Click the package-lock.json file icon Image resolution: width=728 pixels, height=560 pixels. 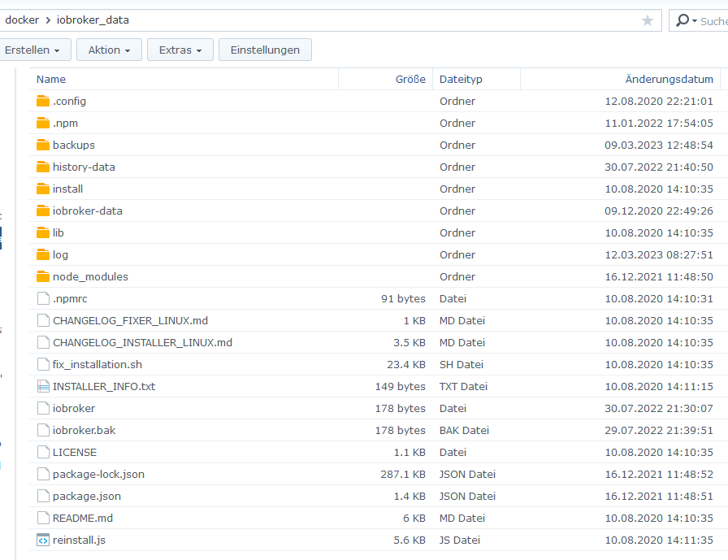coord(43,474)
